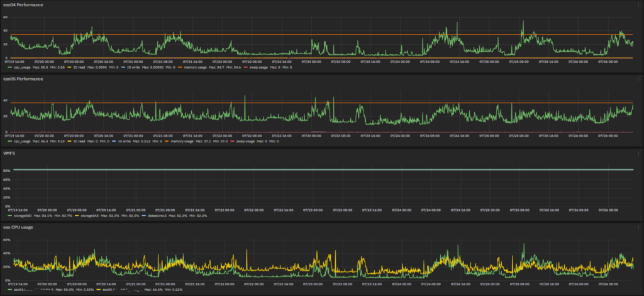Click green cpu_usage color swatch in esx04 legend
Viewport: 644px width, 296px height.
coord(10,67)
